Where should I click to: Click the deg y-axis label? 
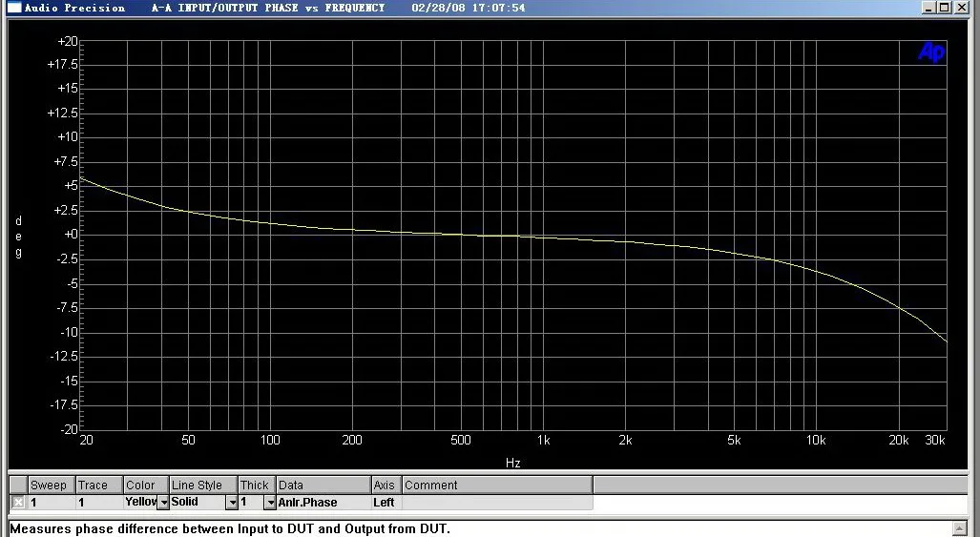[19, 237]
